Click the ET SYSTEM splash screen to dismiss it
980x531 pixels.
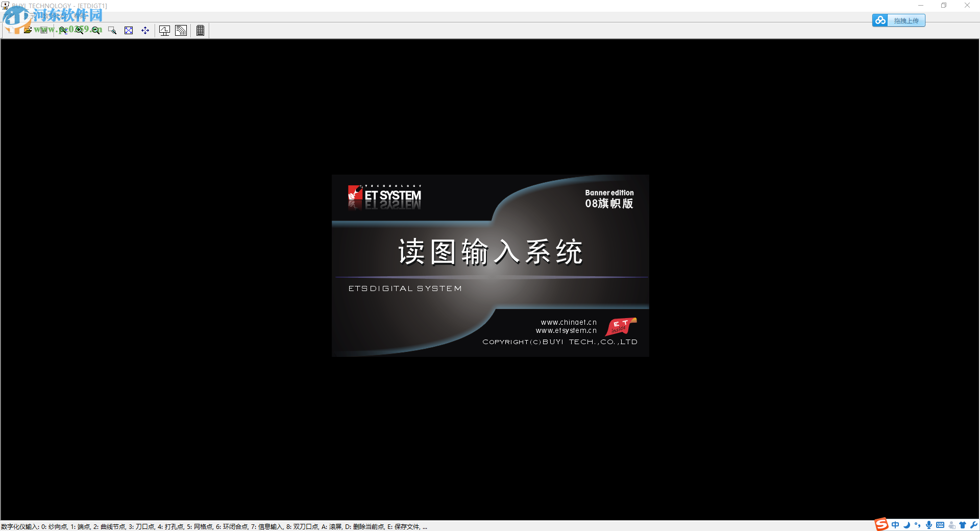tap(490, 265)
